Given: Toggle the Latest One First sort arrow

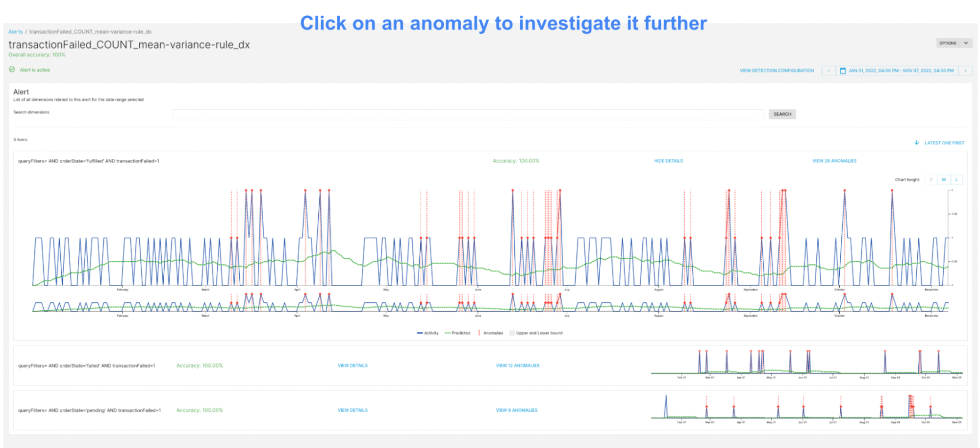Looking at the screenshot, I should point(916,143).
